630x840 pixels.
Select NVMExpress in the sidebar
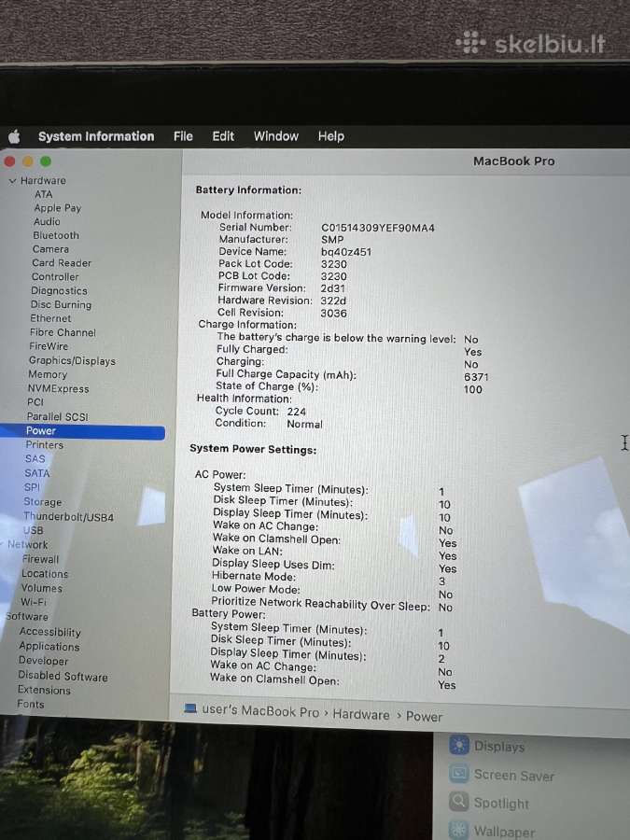(58, 388)
